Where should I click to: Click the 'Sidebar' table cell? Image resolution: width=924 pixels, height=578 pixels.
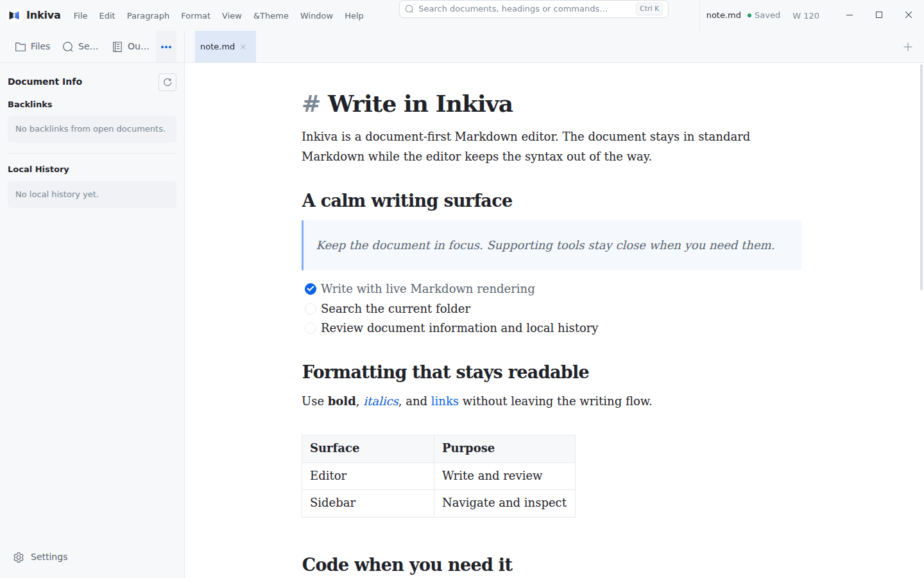pos(368,503)
